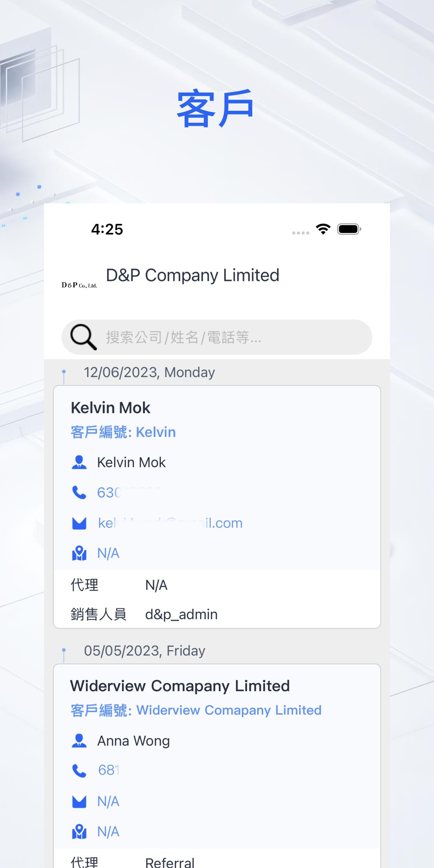Open Anna Wong's phone number starting with 681

[109, 771]
